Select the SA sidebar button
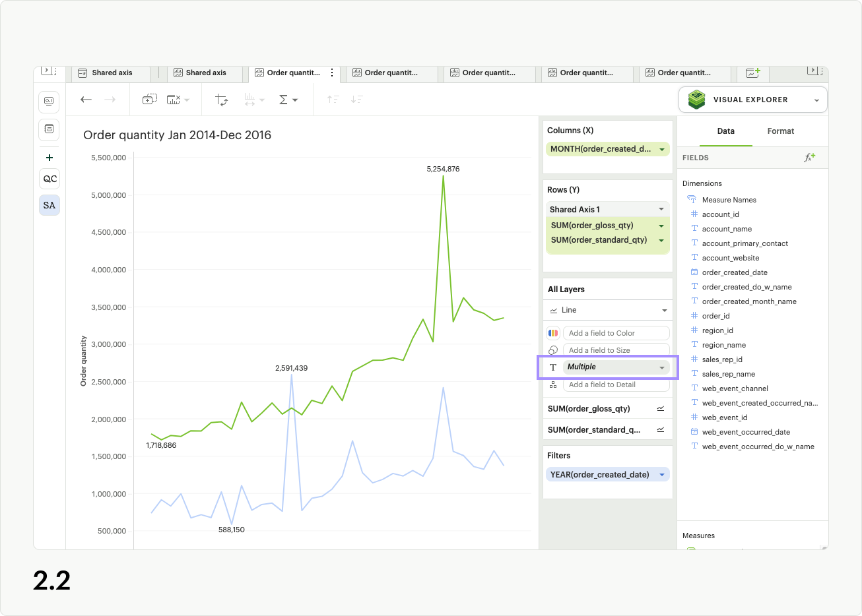This screenshot has height=616, width=862. pyautogui.click(x=50, y=205)
